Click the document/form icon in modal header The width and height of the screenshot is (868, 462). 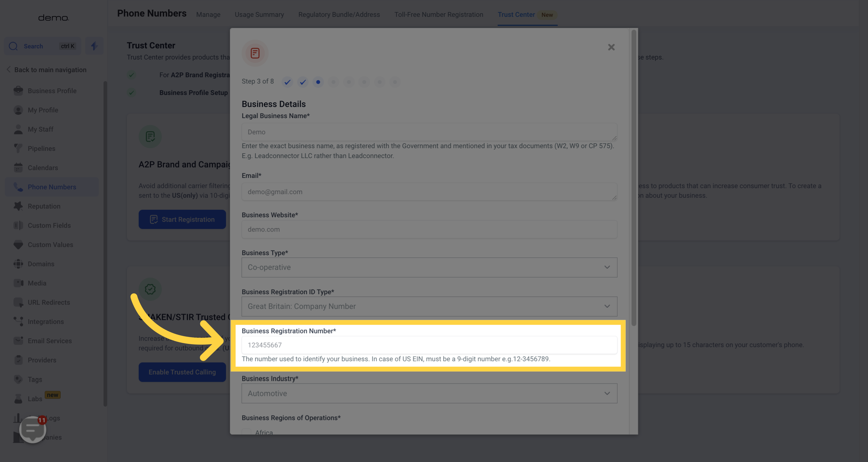(x=255, y=52)
